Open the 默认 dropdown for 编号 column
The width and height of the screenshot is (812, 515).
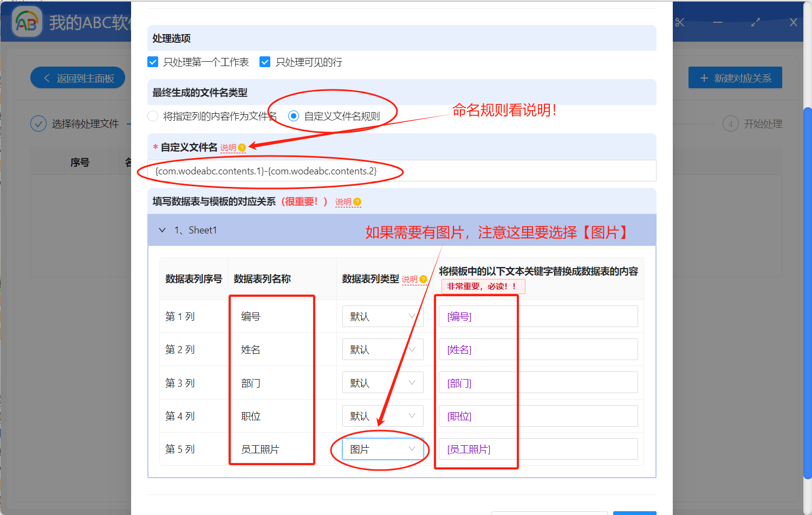(382, 316)
